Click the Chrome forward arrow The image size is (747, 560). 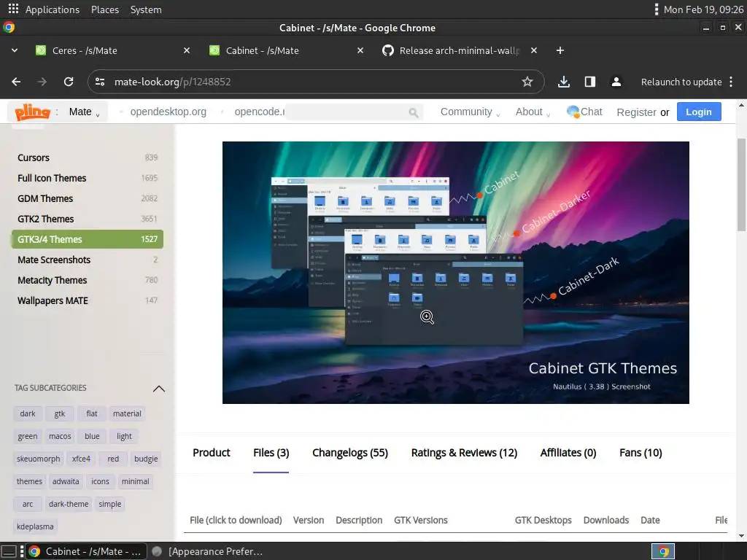[x=42, y=82]
